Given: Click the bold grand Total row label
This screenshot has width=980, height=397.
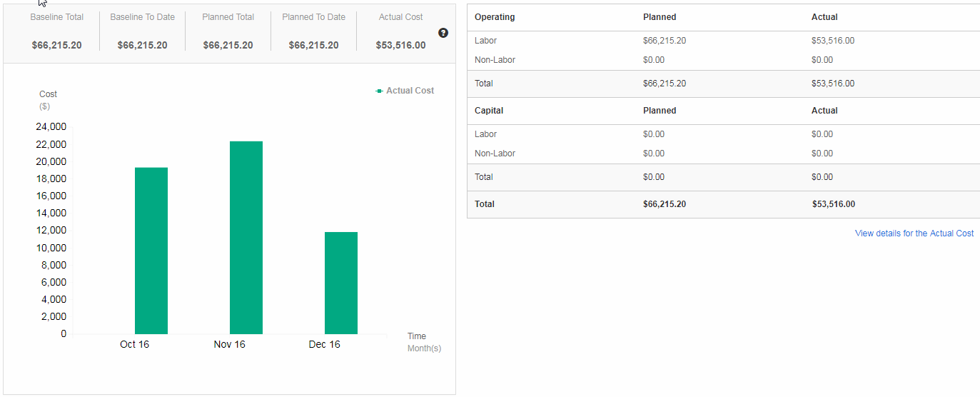Looking at the screenshot, I should (x=485, y=204).
